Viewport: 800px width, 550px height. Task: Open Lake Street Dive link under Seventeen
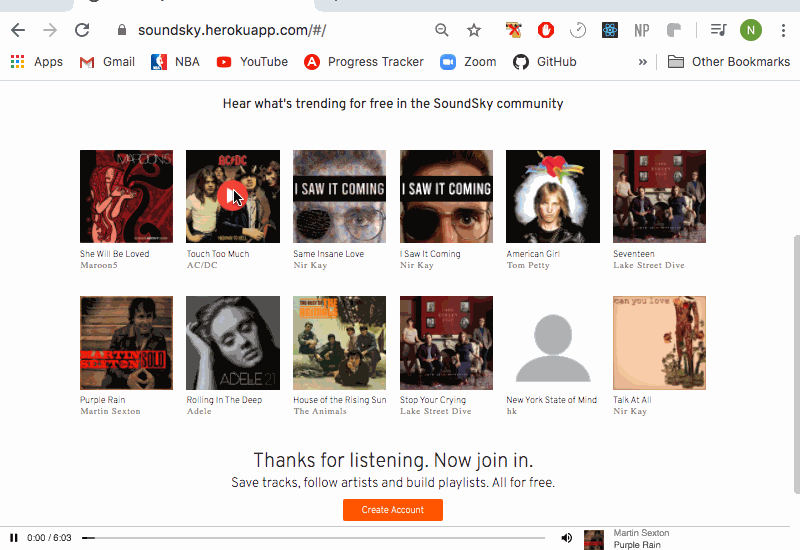point(649,265)
